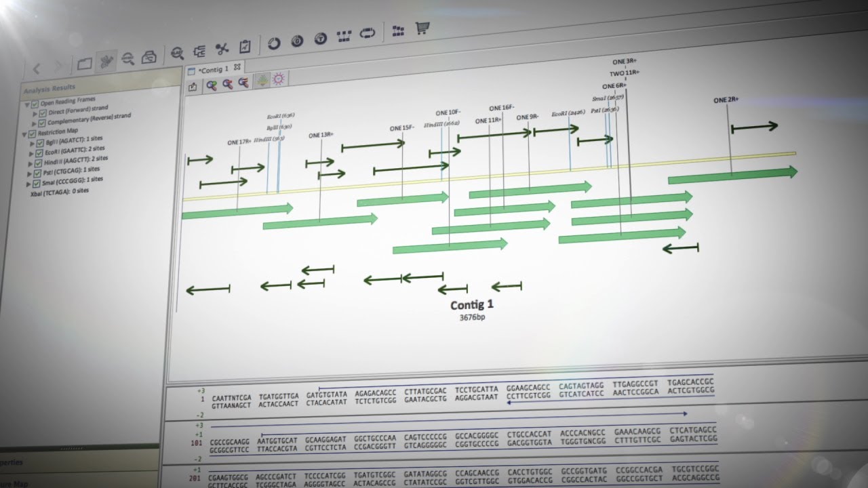Click the open ring circular icon

274,43
